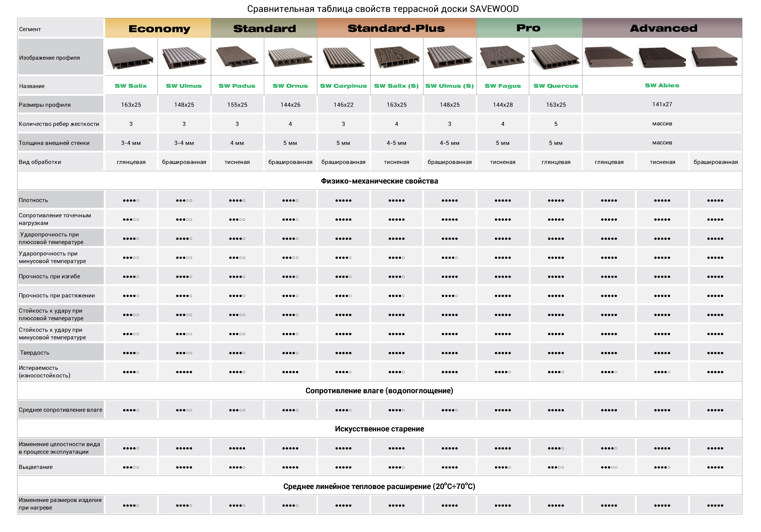Select the Standard segment header

pos(264,28)
